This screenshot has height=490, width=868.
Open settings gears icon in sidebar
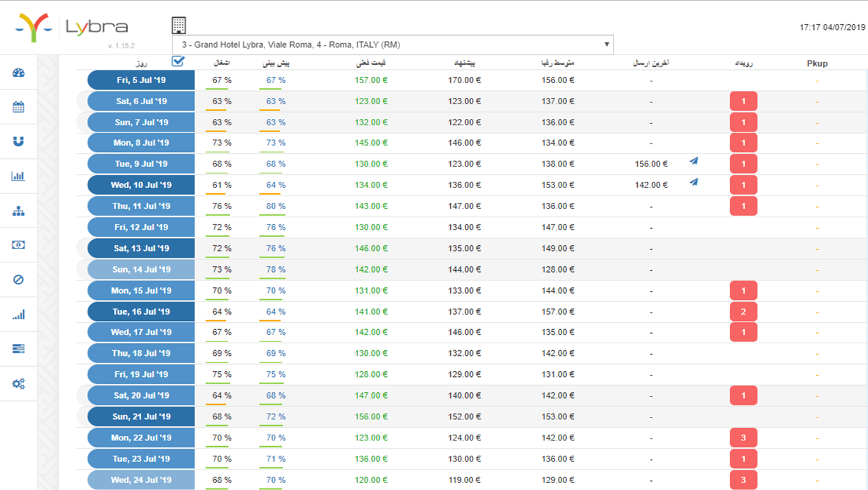pos(18,384)
